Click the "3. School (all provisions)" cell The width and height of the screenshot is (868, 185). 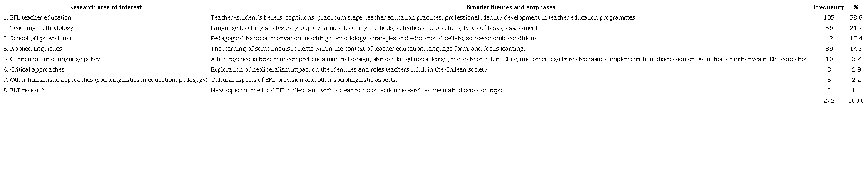[37, 38]
